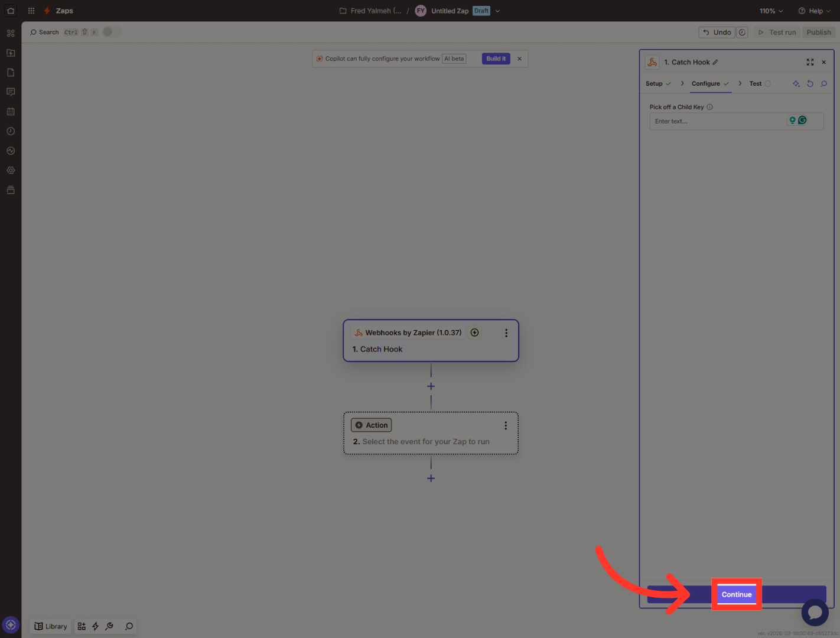Click 'Select the event for your Zap to run' text

pyautogui.click(x=426, y=441)
